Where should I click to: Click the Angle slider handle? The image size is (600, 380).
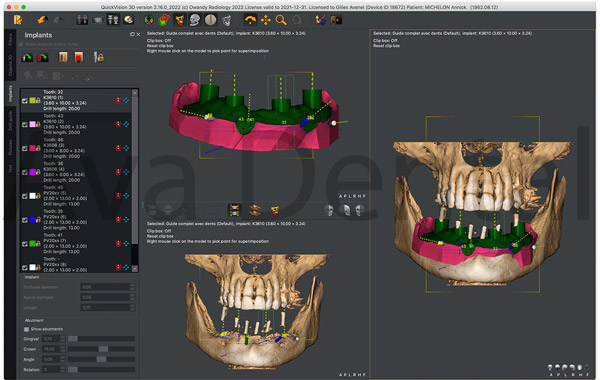point(101,359)
